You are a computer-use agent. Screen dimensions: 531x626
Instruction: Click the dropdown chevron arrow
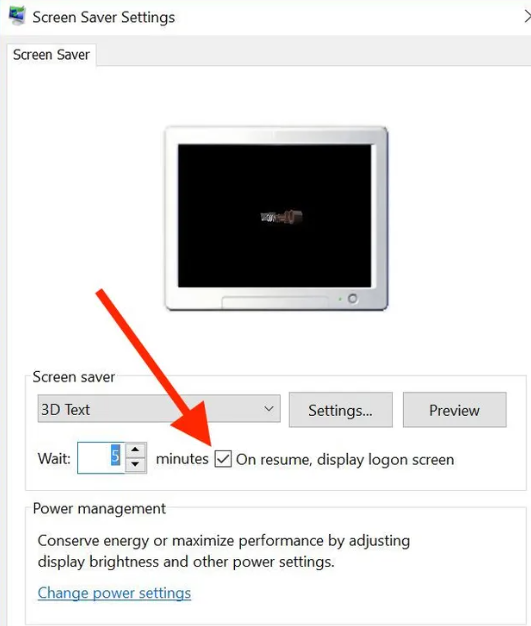point(269,409)
